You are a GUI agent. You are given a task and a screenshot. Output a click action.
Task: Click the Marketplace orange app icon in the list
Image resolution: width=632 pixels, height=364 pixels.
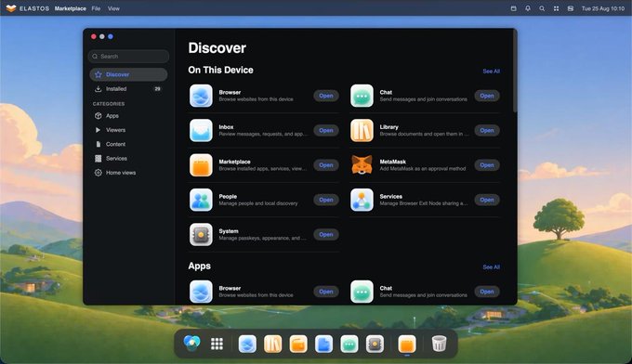click(x=201, y=165)
